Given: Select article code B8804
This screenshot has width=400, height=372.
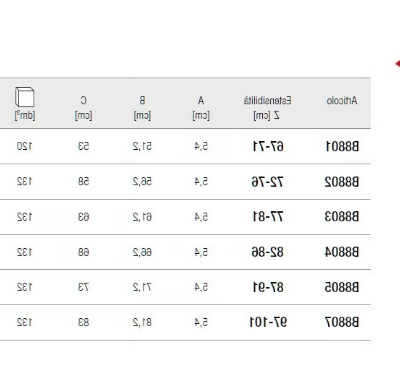Looking at the screenshot, I should pos(342,252).
